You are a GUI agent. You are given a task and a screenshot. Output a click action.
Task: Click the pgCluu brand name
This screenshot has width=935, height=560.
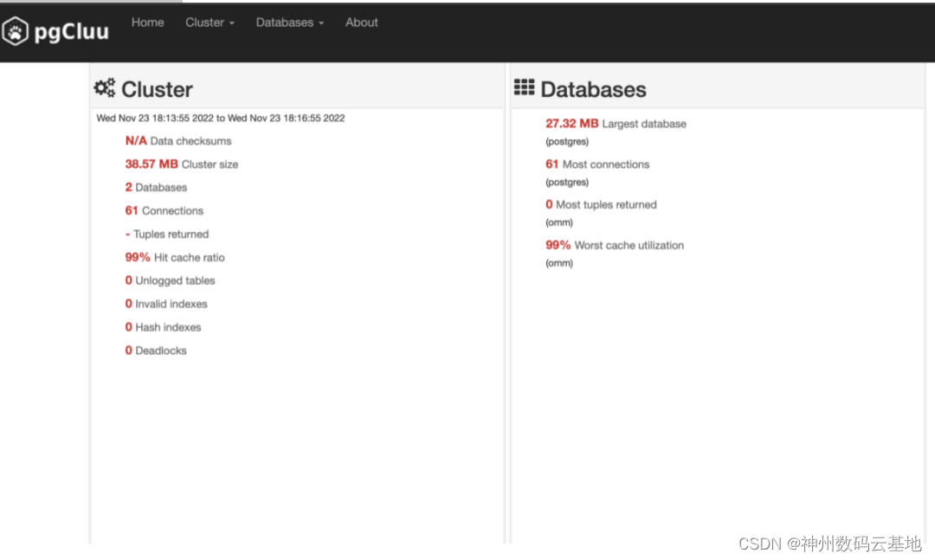coord(72,31)
